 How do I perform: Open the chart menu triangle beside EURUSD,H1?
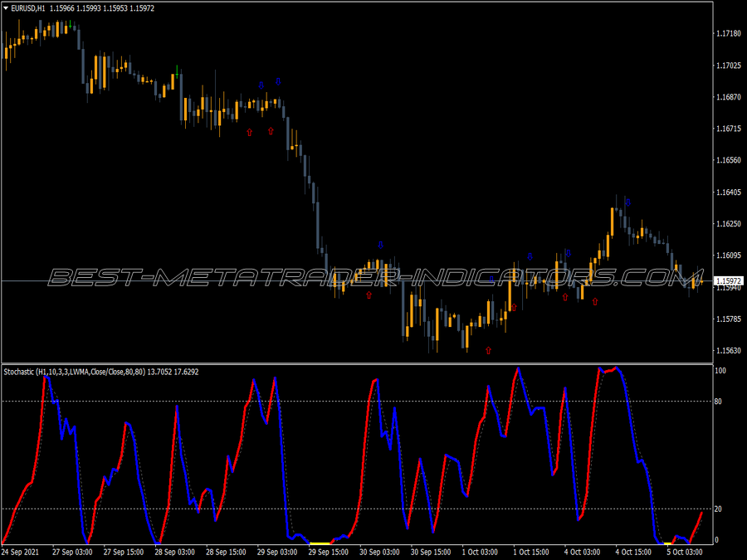pyautogui.click(x=6, y=8)
